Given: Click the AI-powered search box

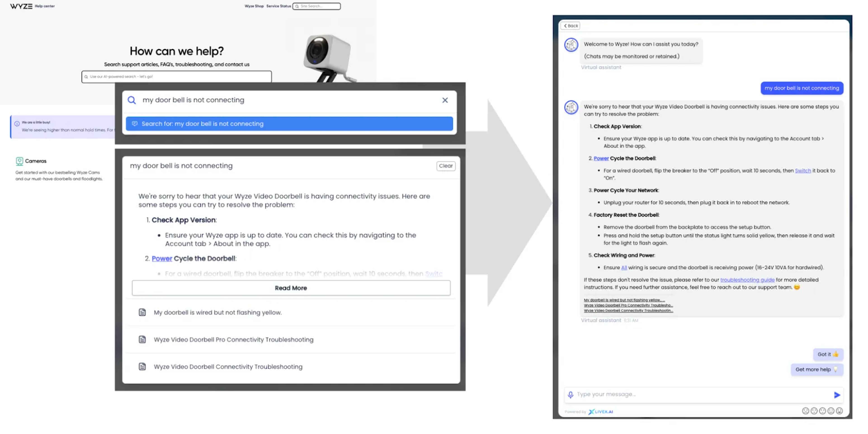Looking at the screenshot, I should (x=176, y=76).
